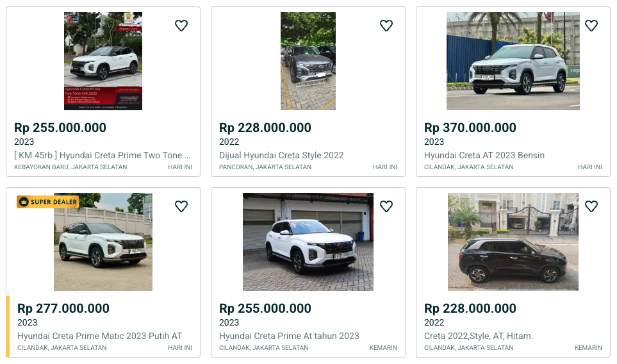Viewport: 617px width, 364px height.
Task: Favorite the Creta 2022 Style AT Hitam listing
Action: (591, 206)
